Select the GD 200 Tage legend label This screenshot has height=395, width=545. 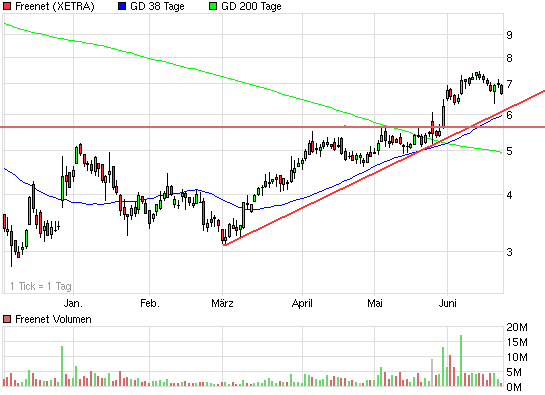[x=251, y=6]
